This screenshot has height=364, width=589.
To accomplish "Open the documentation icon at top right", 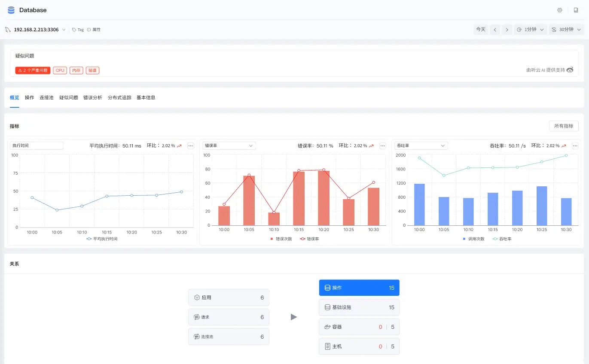I will [576, 10].
